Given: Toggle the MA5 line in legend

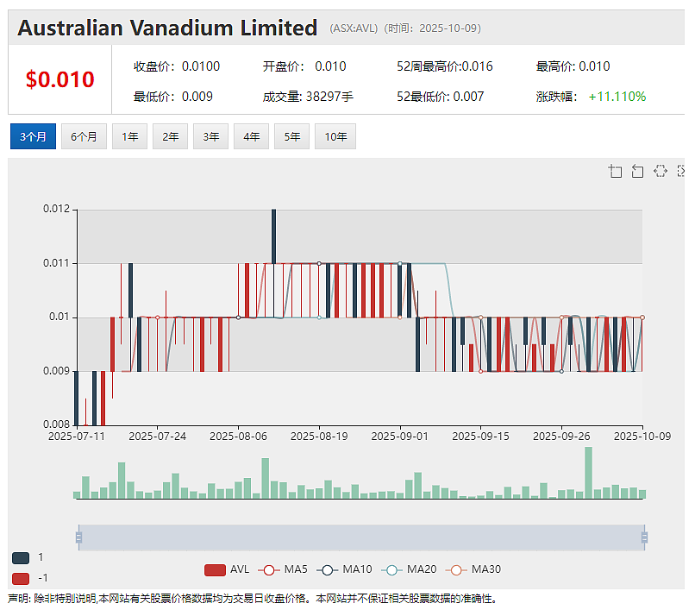Looking at the screenshot, I should [282, 570].
